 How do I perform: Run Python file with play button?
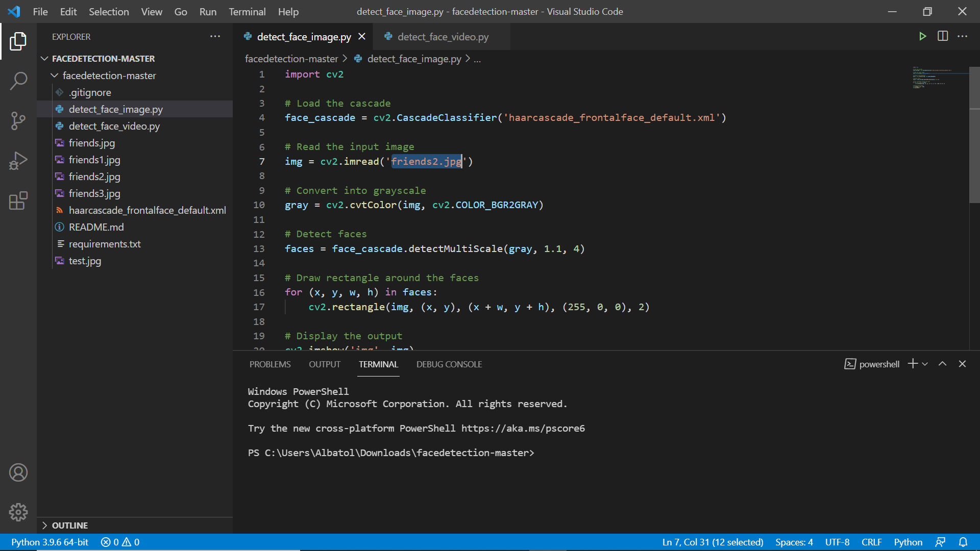click(922, 36)
